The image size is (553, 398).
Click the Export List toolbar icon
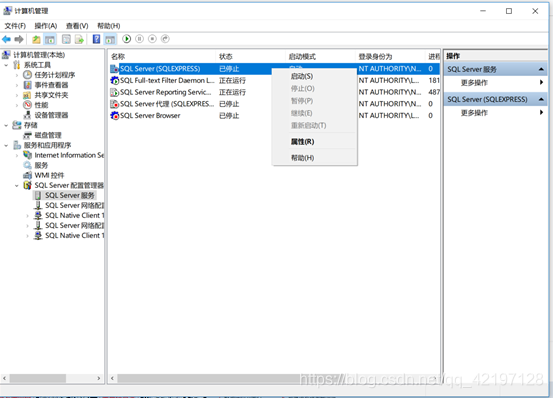tap(80, 39)
